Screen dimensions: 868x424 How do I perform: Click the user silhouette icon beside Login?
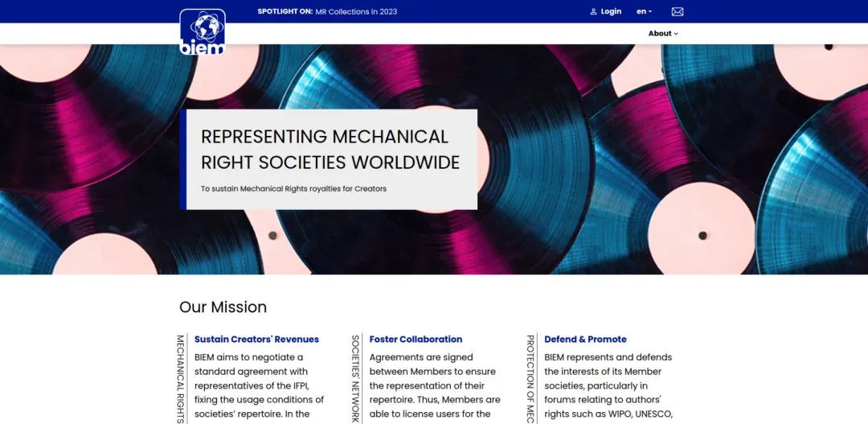593,12
